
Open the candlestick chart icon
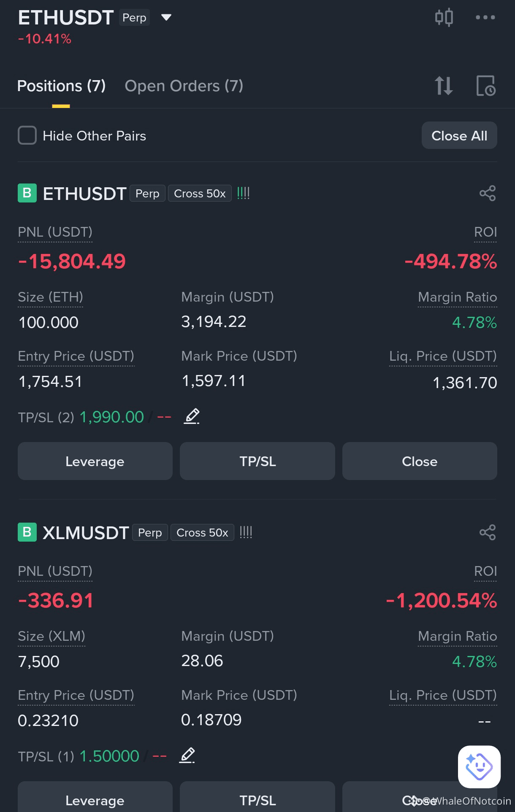pos(444,17)
